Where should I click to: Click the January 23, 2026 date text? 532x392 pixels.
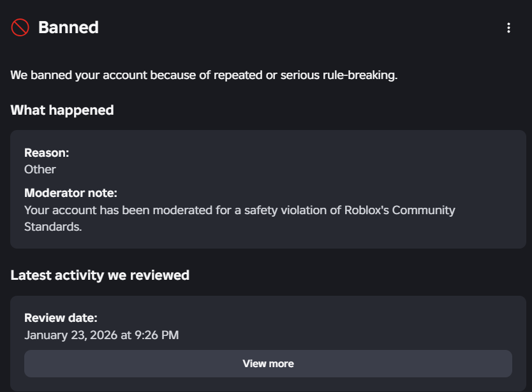click(71, 335)
